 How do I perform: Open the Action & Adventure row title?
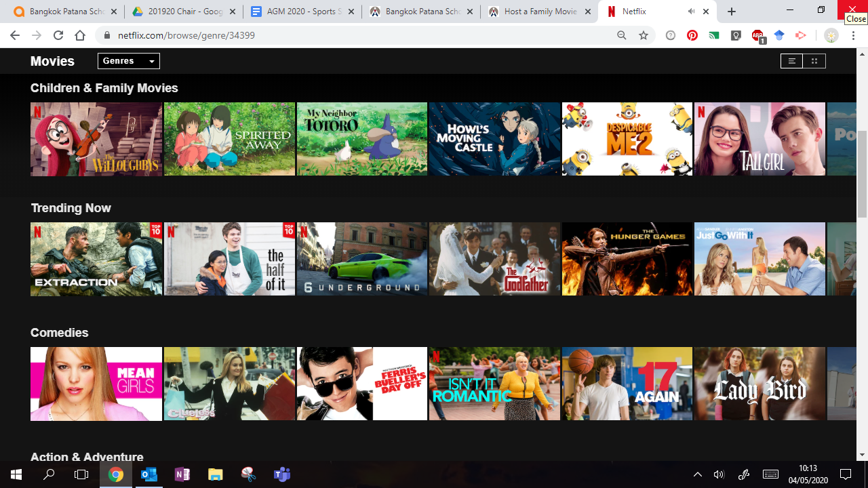coord(87,457)
